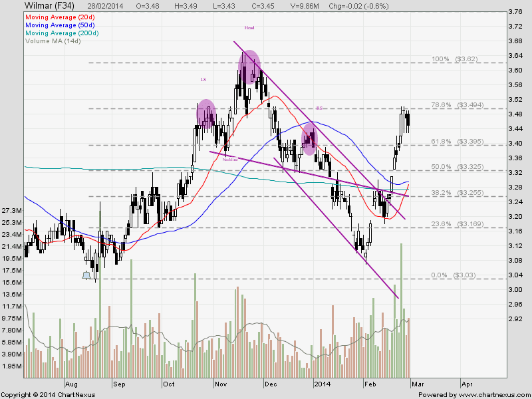This screenshot has height=399, width=532.
Task: Click the Neckline annotation label
Action: point(230,160)
